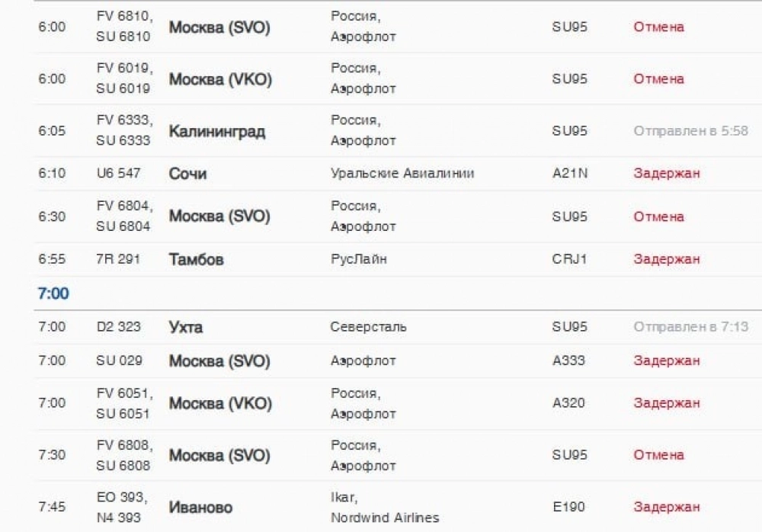Click Задержан status for Сочи flight
762x532 pixels.
click(x=667, y=173)
